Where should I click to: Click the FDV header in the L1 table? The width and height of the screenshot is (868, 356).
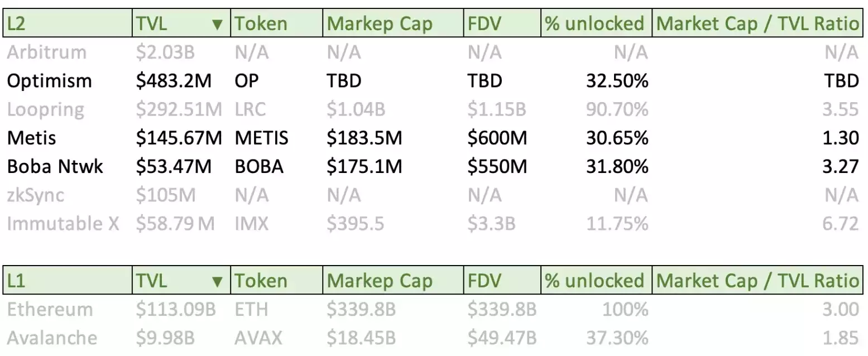pyautogui.click(x=502, y=280)
